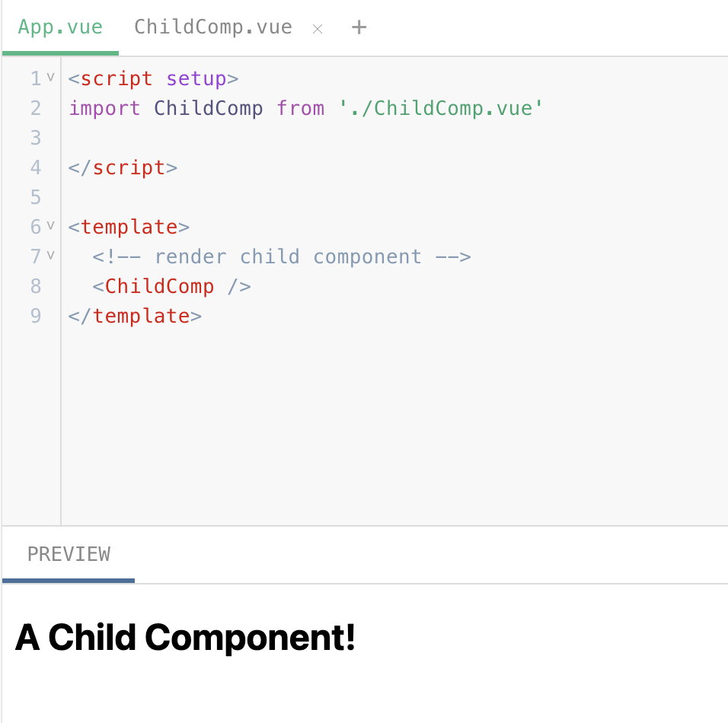Click the 'import' keyword on line 2
Viewport: 728px width, 723px height.
click(104, 108)
